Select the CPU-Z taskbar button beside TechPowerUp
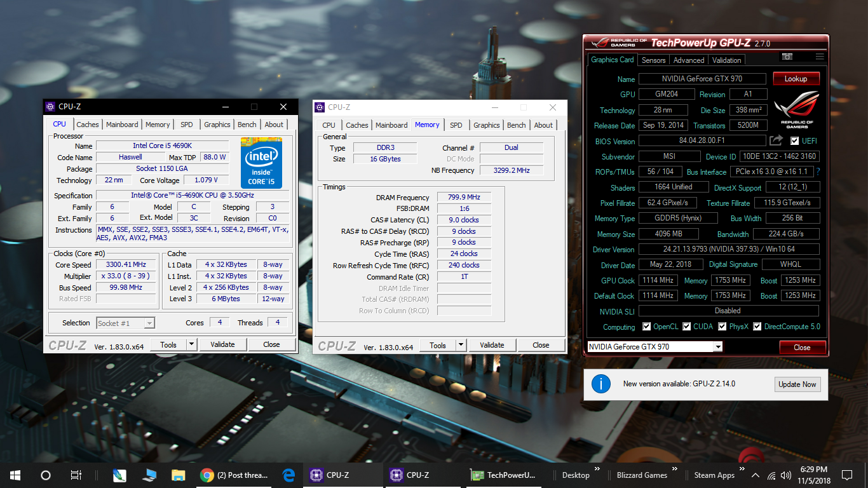Image resolution: width=868 pixels, height=488 pixels. coord(423,475)
